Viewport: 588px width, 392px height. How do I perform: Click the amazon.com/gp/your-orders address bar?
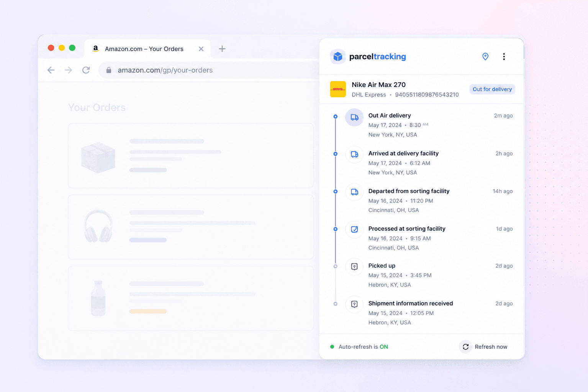pos(209,70)
